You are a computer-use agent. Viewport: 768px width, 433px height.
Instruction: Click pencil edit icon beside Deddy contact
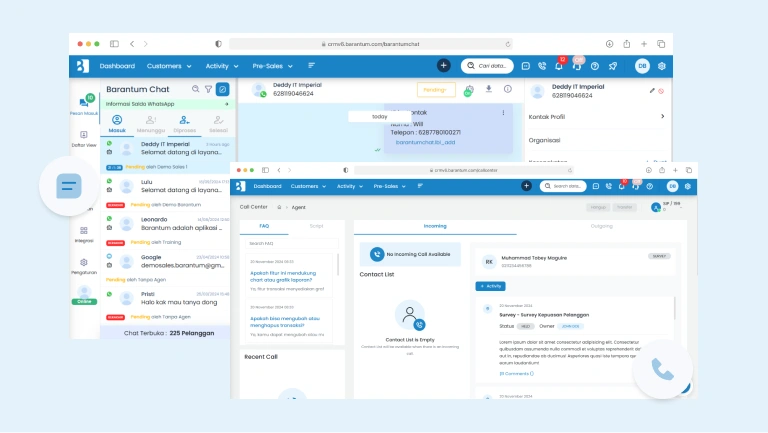pos(652,91)
